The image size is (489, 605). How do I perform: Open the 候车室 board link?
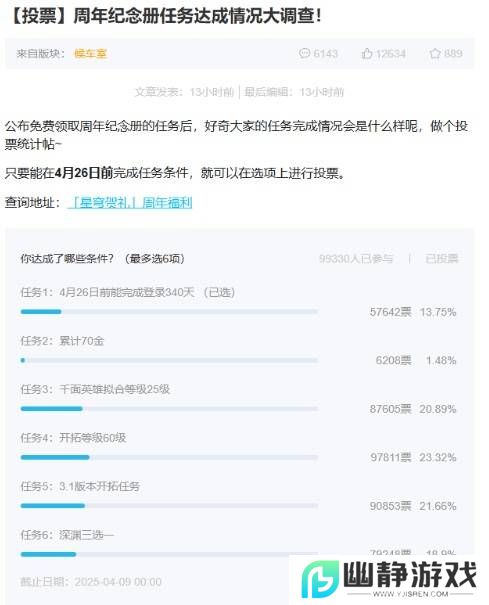click(x=90, y=54)
